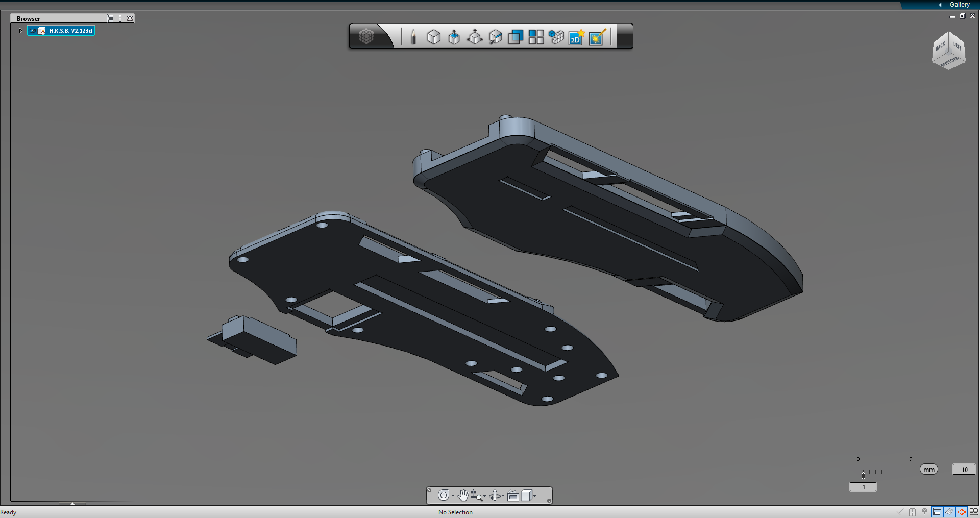Click the Look At view icon
The image size is (980, 518).
513,495
